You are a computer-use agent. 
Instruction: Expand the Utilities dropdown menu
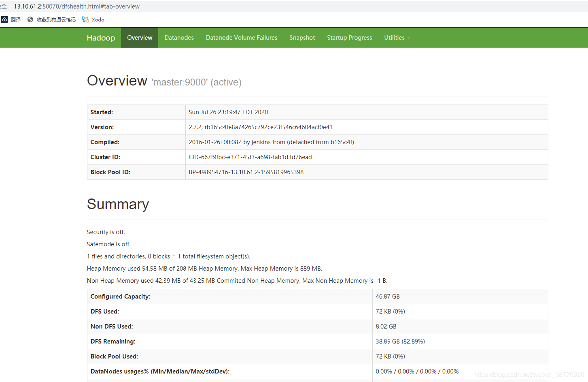397,38
